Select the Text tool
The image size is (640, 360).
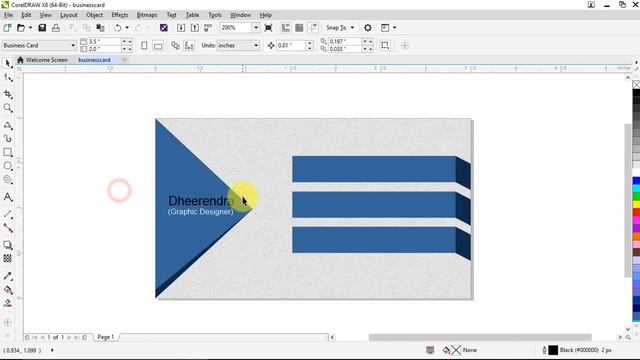click(x=8, y=197)
